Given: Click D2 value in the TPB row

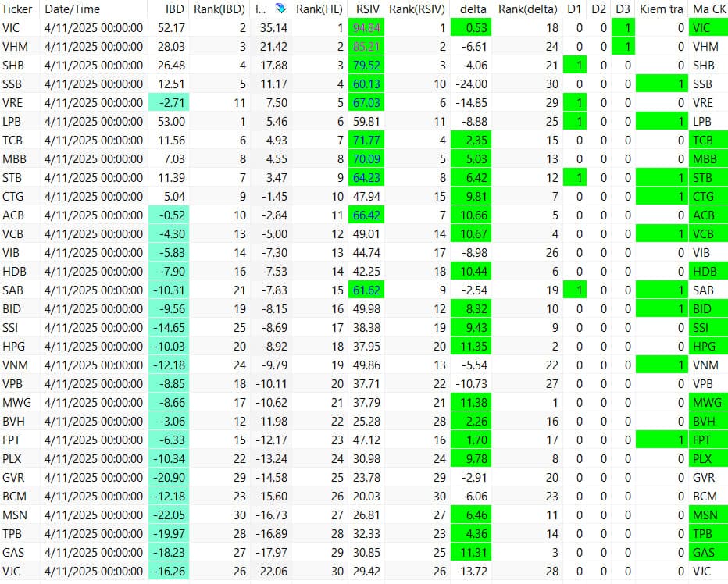Looking at the screenshot, I should click(x=604, y=534).
